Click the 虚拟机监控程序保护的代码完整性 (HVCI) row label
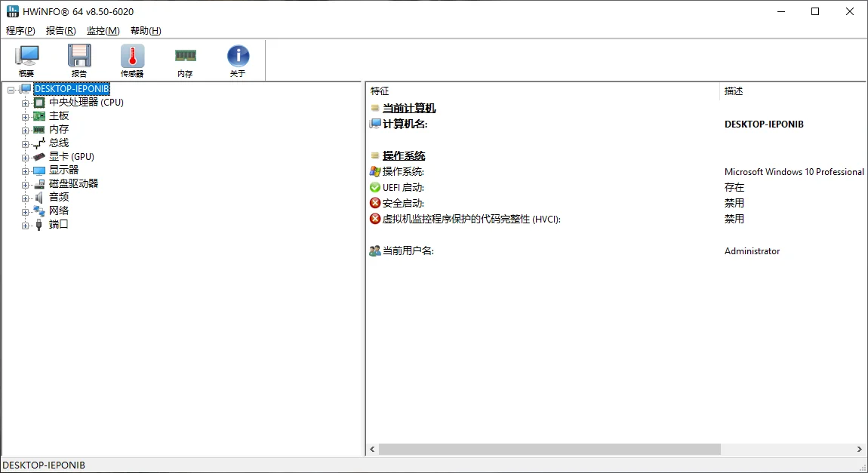 click(x=472, y=219)
